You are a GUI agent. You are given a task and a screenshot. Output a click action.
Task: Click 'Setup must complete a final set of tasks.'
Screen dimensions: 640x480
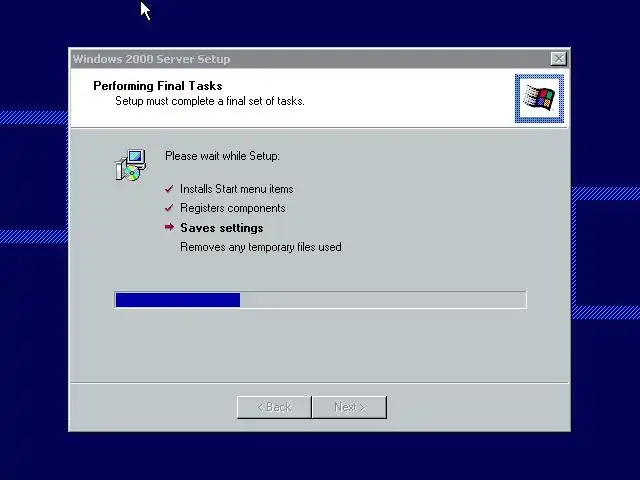(210, 101)
